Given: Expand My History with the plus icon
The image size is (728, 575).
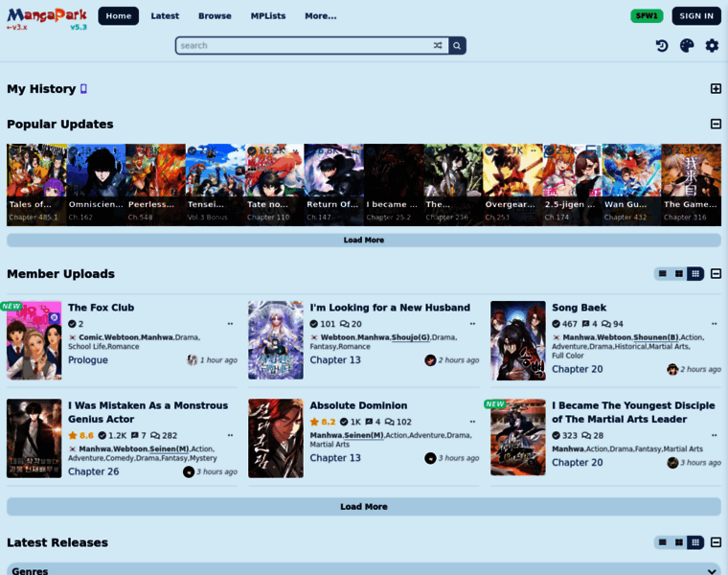Looking at the screenshot, I should pyautogui.click(x=716, y=89).
